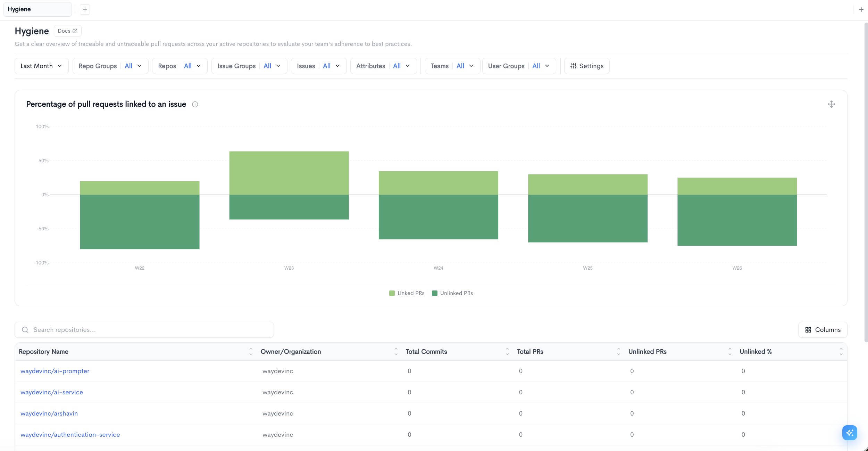
Task: Toggle Linked PRs legend series
Action: click(407, 293)
